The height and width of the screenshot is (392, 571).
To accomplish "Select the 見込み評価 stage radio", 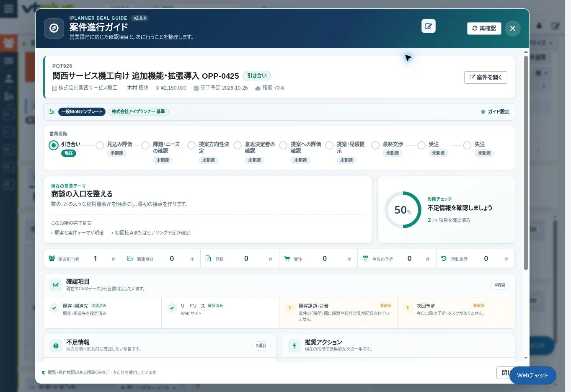I will 100,145.
